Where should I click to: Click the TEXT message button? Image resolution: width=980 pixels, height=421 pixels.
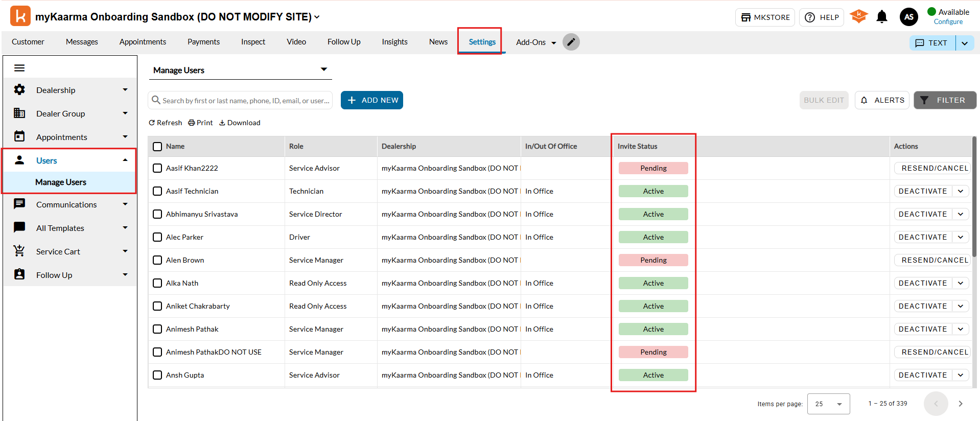point(932,43)
